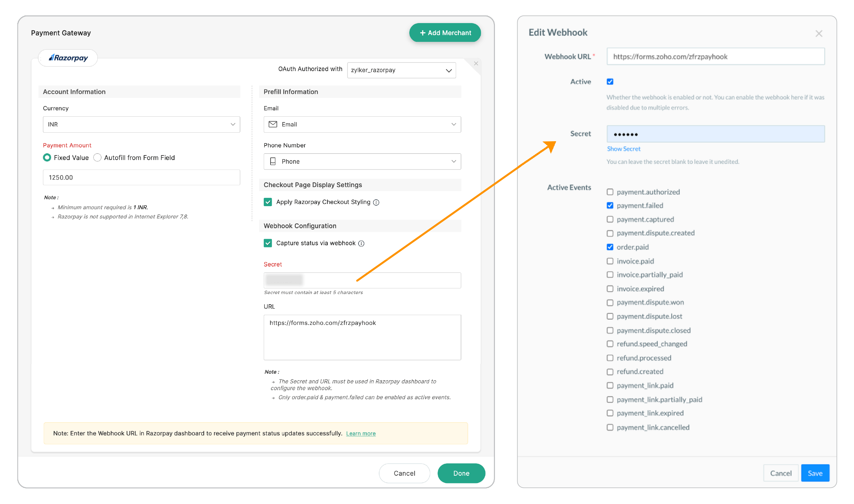The height and width of the screenshot is (504, 854).
Task: Click info icon beside Capture status via webhook
Action: [361, 243]
